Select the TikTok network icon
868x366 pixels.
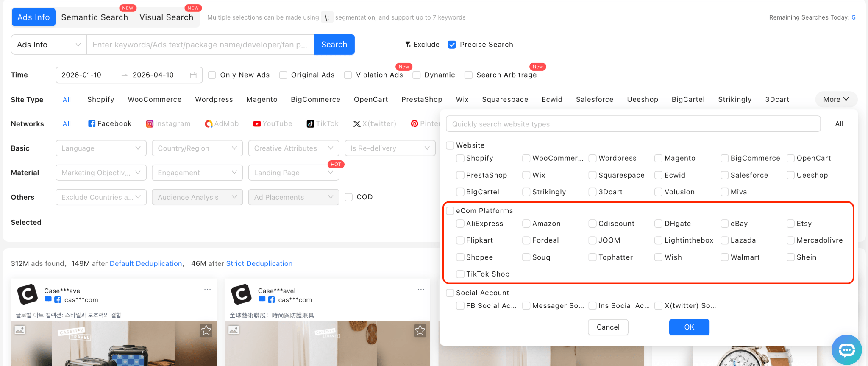(311, 124)
